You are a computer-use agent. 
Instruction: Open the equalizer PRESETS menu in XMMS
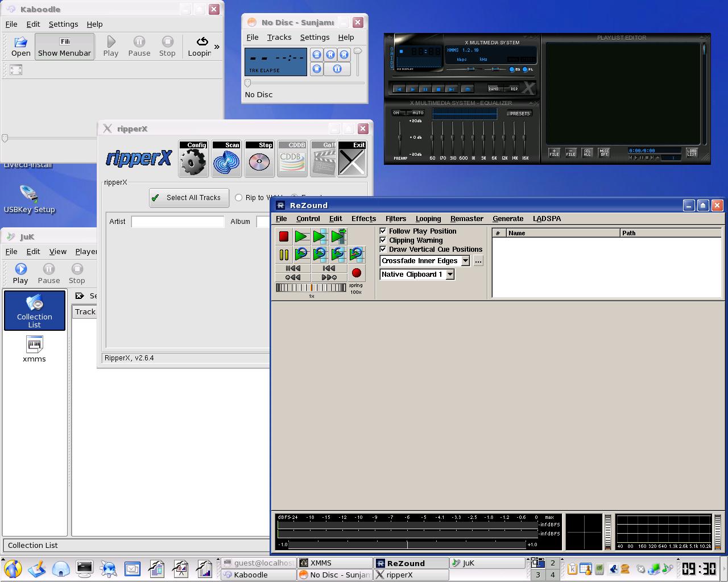point(520,113)
